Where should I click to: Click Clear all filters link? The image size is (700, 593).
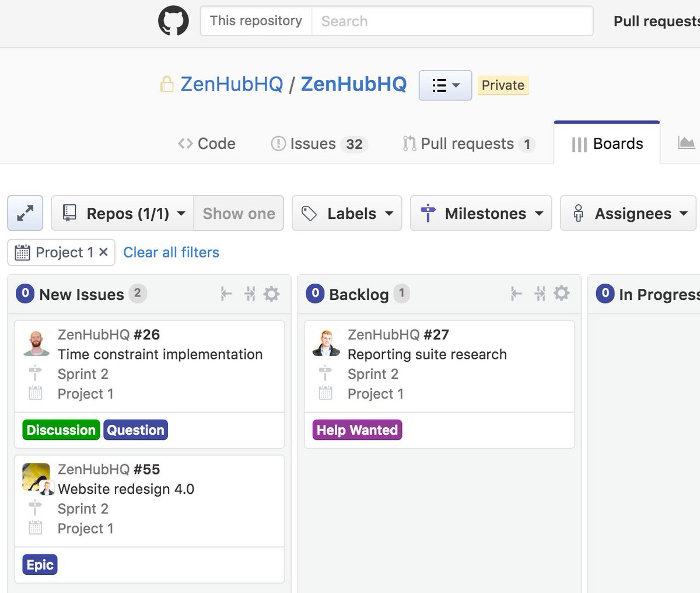tap(171, 252)
